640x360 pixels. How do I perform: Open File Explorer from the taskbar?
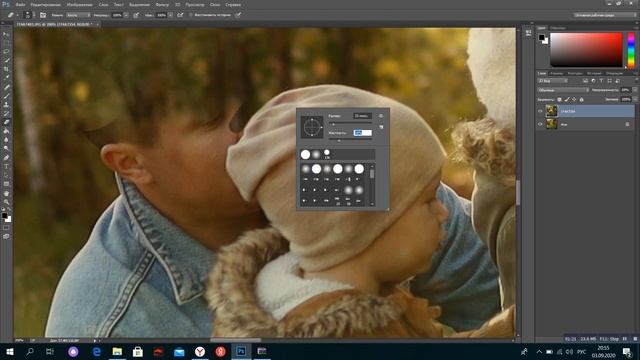(117, 351)
